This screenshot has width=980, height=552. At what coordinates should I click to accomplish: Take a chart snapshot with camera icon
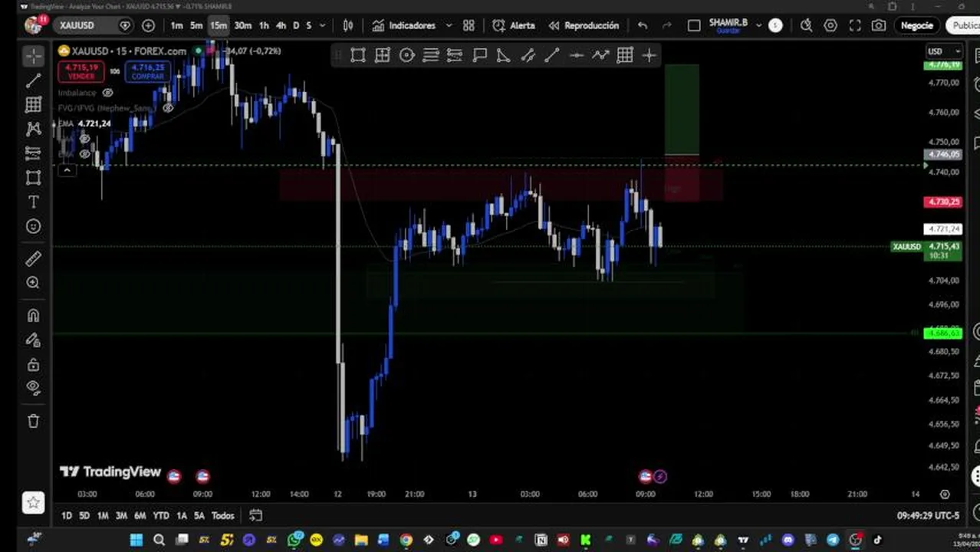pos(879,25)
